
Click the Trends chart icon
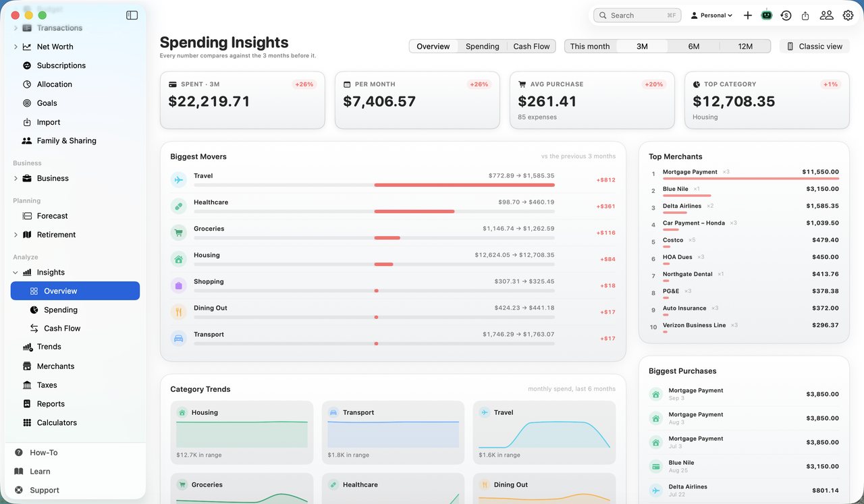[x=27, y=347]
